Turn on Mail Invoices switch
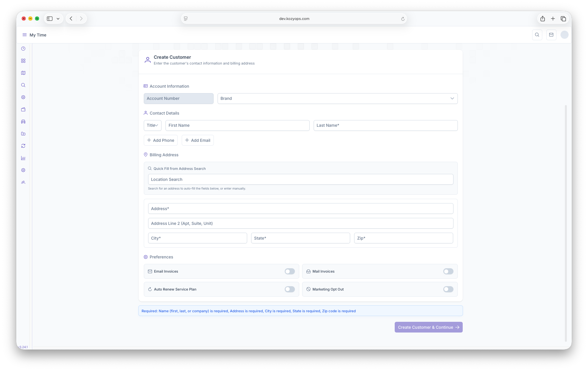 pos(448,271)
